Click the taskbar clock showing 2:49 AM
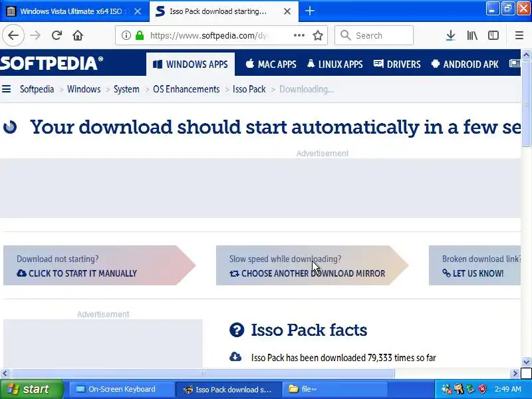The image size is (532, 399). [x=507, y=389]
